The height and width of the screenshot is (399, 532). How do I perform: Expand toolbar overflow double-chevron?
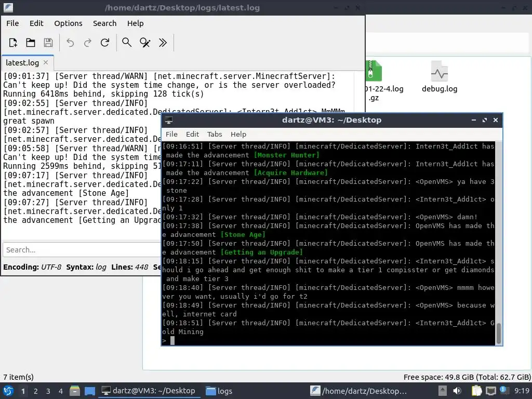(163, 43)
